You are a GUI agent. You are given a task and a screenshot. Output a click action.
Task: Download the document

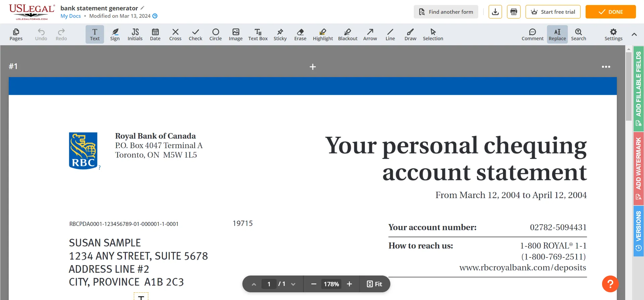click(495, 12)
